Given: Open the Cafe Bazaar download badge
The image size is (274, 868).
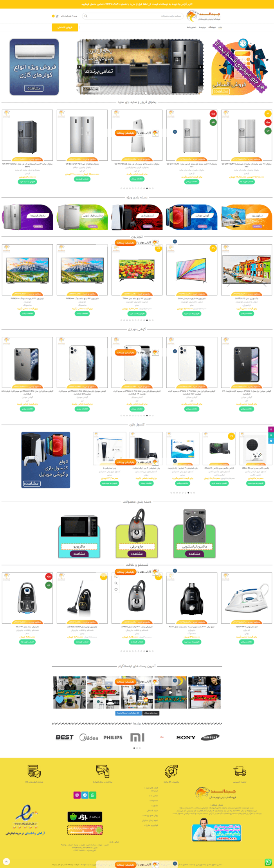Looking at the screenshot, I should click(x=85, y=817).
